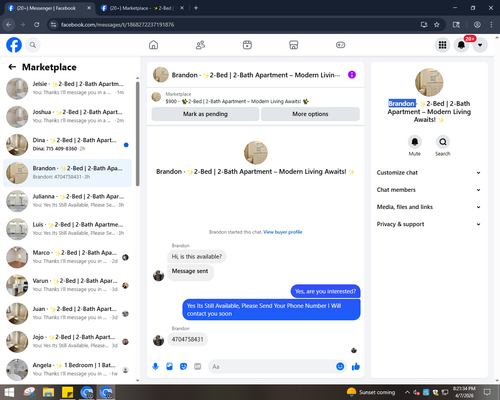The height and width of the screenshot is (400, 500).
Task: Open the account dropdown arrow
Action: pyautogui.click(x=480, y=45)
